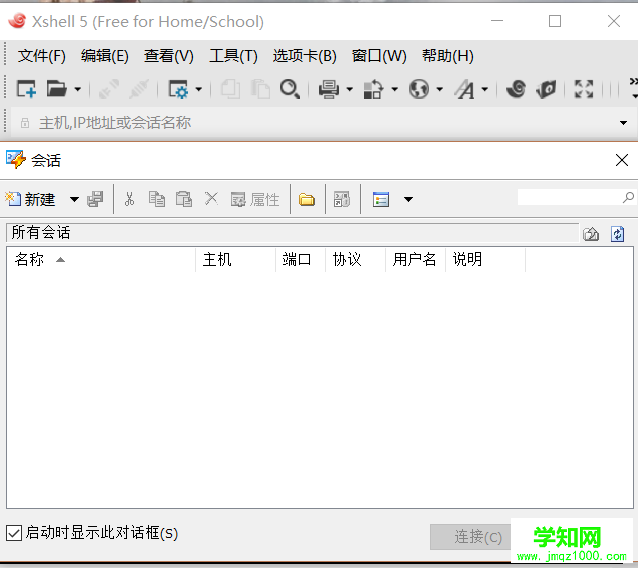Screen dimensions: 638x568
Task: Click the yellow folder icon in sessions toolbar
Action: pos(307,199)
